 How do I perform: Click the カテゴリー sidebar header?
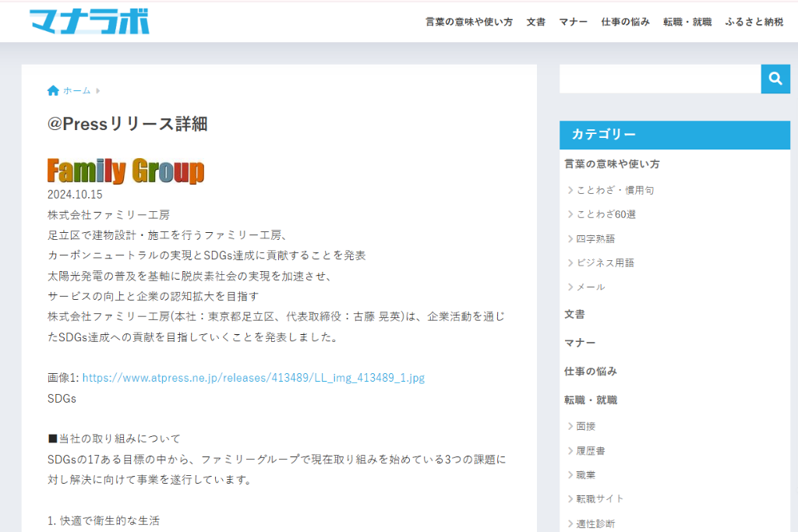pyautogui.click(x=674, y=135)
